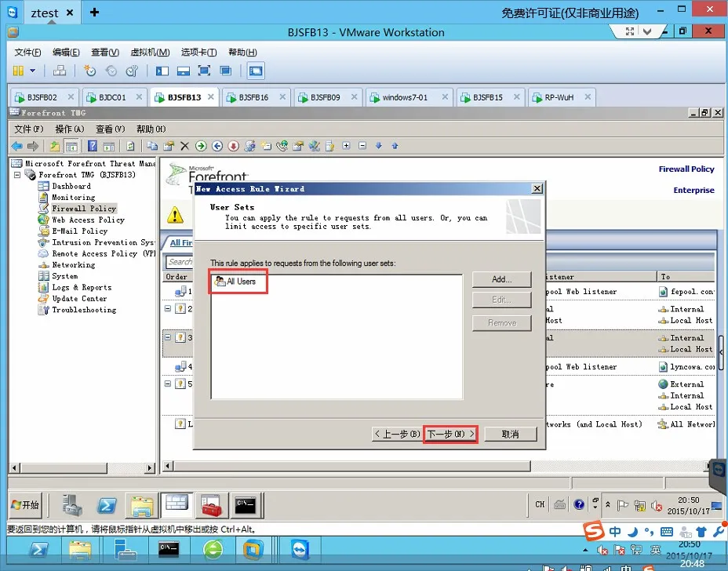Open Server Manager from guest taskbar
Image resolution: width=728 pixels, height=571 pixels.
click(x=72, y=505)
